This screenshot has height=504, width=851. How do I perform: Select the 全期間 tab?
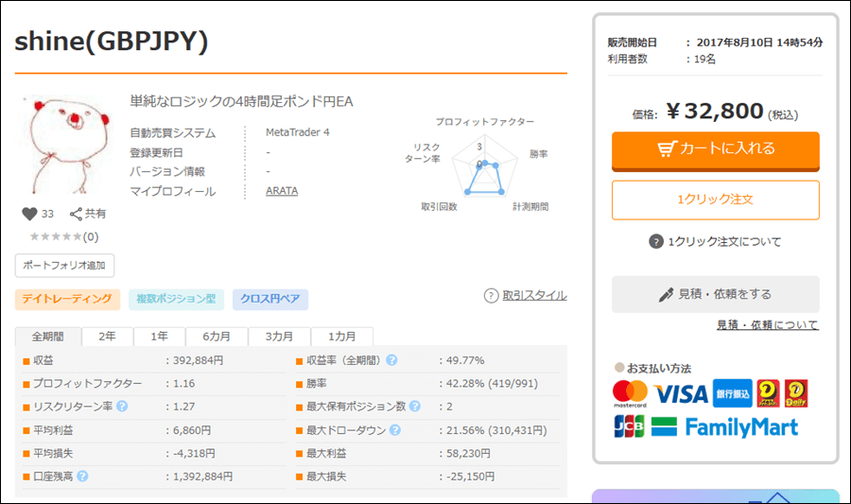pyautogui.click(x=48, y=337)
